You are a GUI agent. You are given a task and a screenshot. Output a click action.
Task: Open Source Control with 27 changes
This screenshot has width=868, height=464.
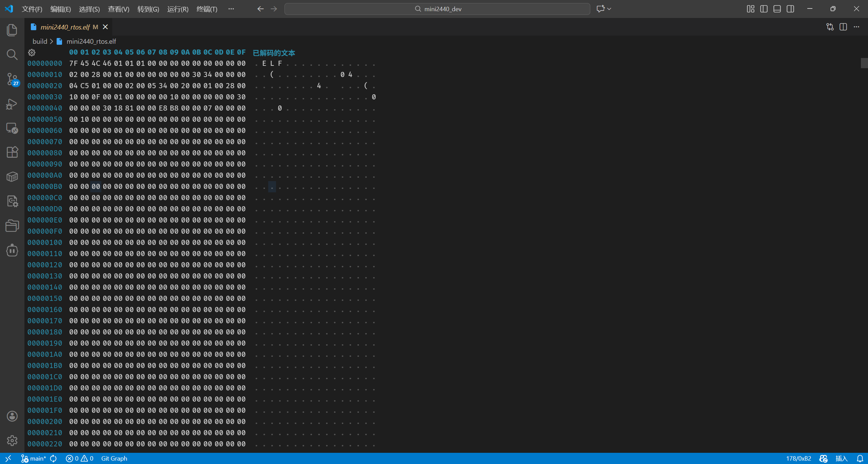[12, 79]
